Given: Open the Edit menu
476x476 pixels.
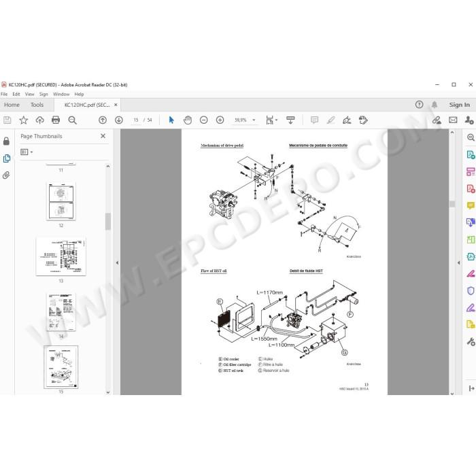Looking at the screenshot, I should 16,94.
